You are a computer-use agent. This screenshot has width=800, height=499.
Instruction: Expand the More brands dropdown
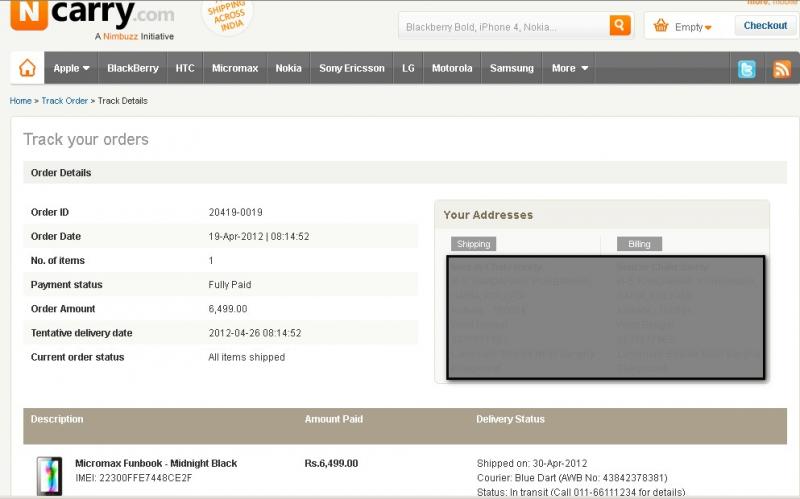pyautogui.click(x=569, y=68)
